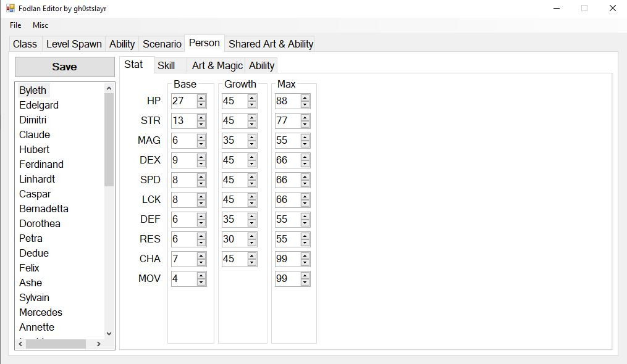Switch to the Art & Magic sub-tab

coord(217,65)
